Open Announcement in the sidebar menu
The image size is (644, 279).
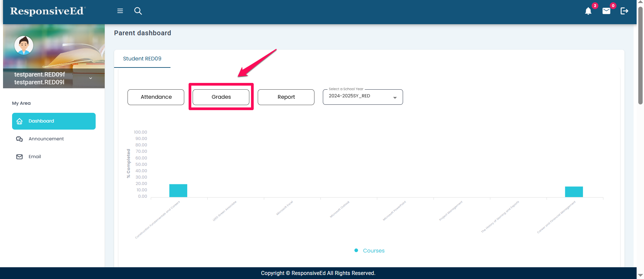[x=46, y=139]
